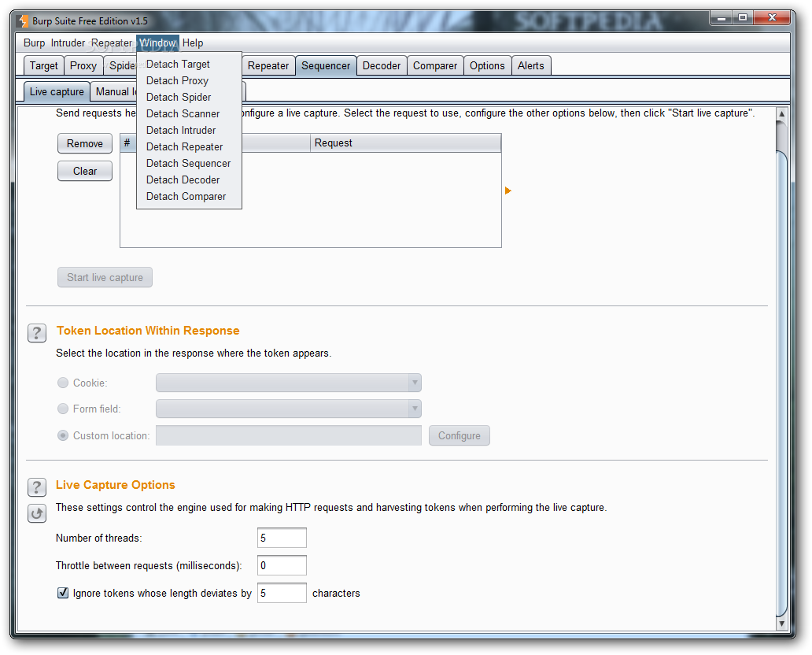Select the Manual load sub-tab
Screen dimensions: 812x655
pyautogui.click(x=115, y=92)
